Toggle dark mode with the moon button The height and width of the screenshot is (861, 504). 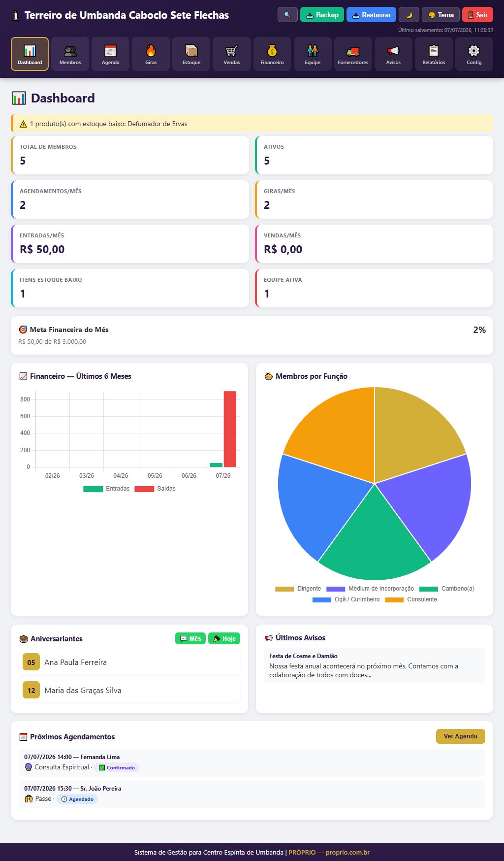point(409,15)
